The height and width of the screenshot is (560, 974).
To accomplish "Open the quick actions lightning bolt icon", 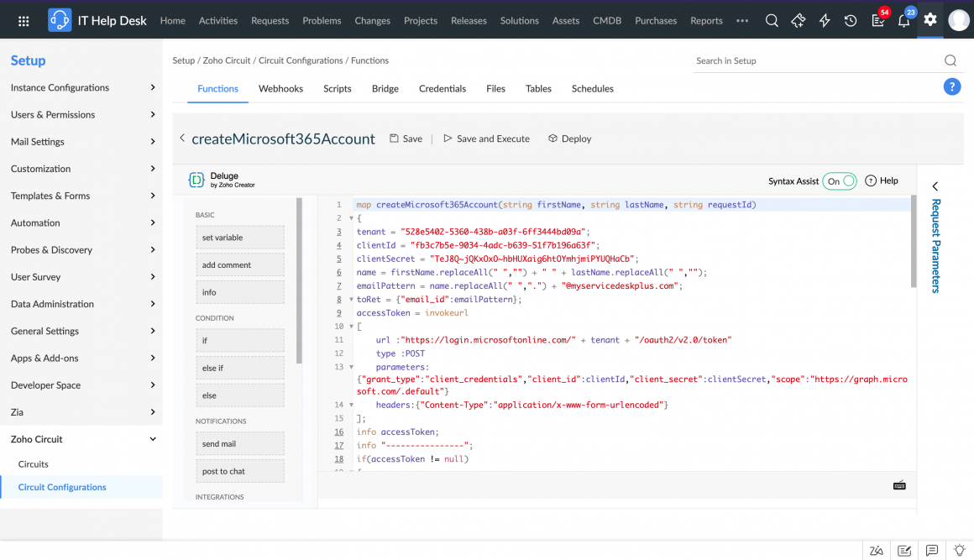I will [x=825, y=20].
